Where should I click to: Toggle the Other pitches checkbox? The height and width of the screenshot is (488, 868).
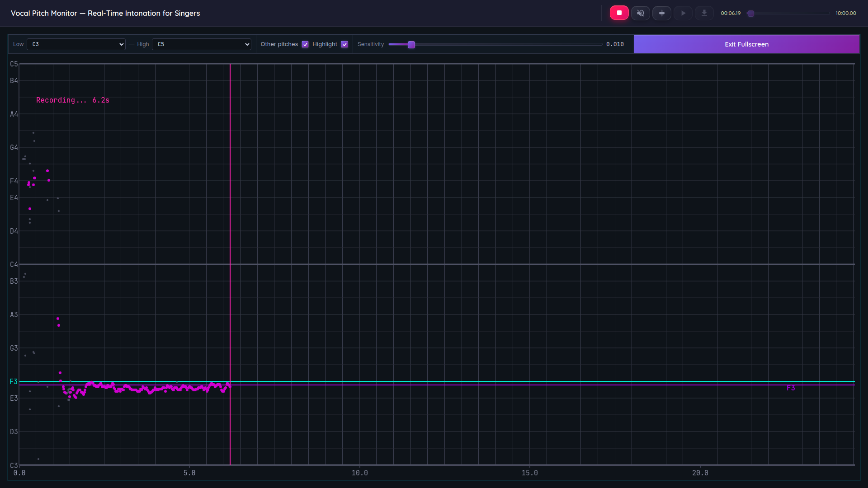pos(305,44)
